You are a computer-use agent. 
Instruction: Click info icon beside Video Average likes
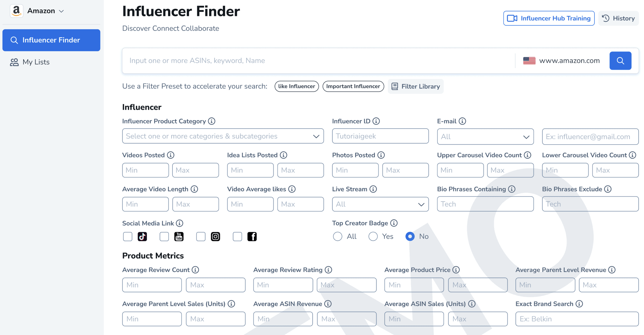pos(292,189)
